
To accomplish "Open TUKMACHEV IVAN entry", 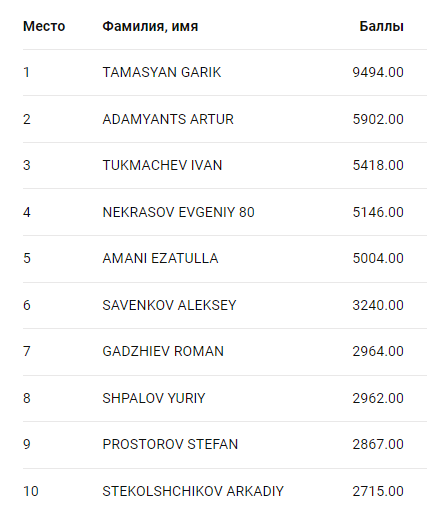I will (162, 165).
